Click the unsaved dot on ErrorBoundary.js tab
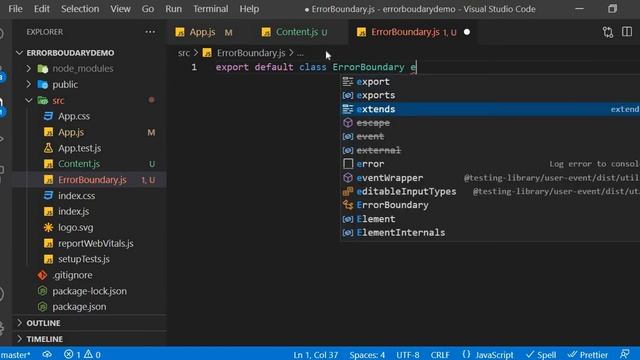This screenshot has width=640, height=360. 467,32
